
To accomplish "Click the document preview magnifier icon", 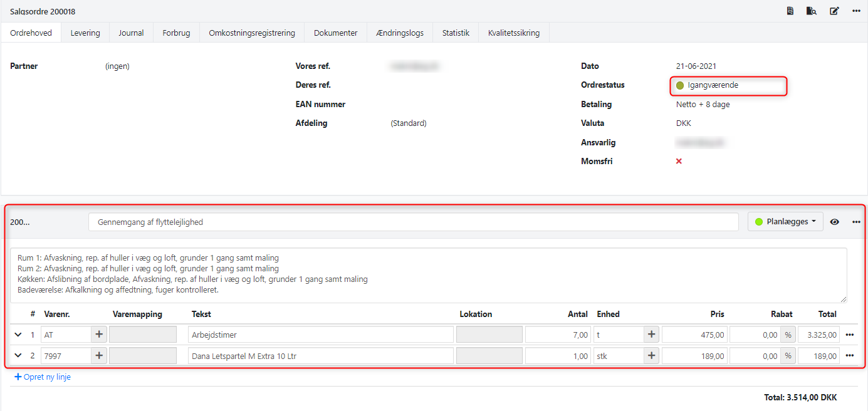I will pyautogui.click(x=812, y=11).
